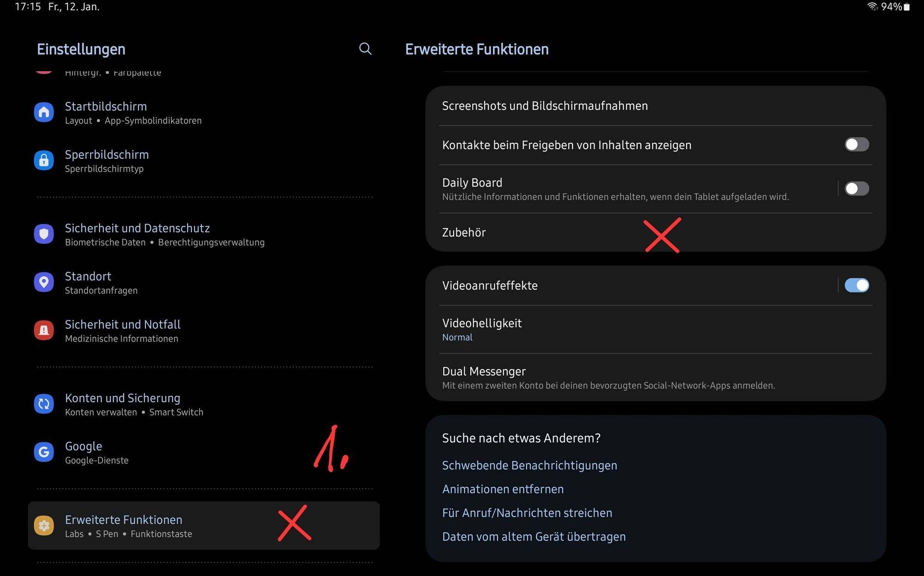Follow the Animationen entfernen link
This screenshot has width=924, height=576.
point(503,489)
